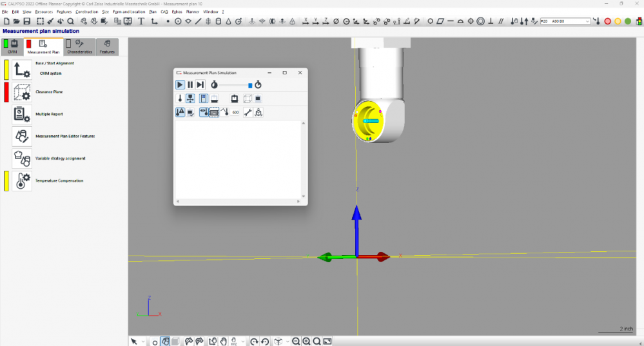Start the simulation with the play button
Screen dimensions: 644x346
point(181,84)
